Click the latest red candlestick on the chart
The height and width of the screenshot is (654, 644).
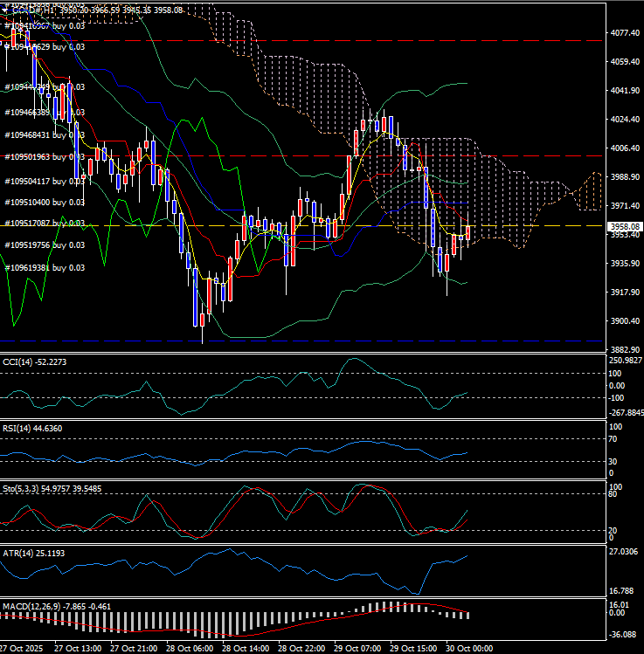[468, 232]
